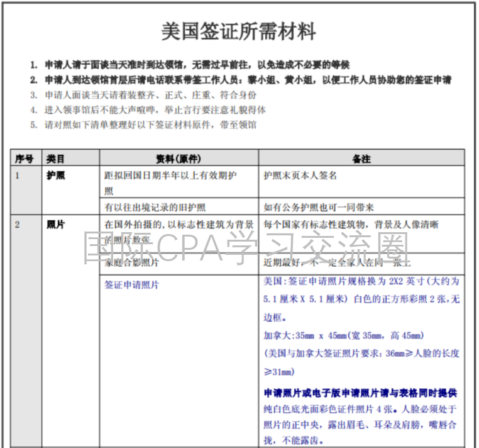Click line 加拿大:35mm x 45mm
This screenshot has height=448, width=479.
point(344,336)
